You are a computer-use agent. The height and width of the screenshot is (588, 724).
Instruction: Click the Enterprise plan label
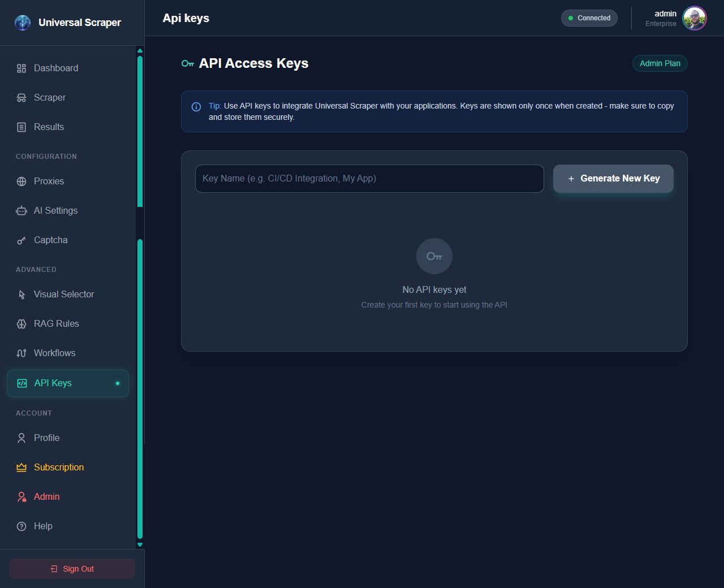[661, 24]
